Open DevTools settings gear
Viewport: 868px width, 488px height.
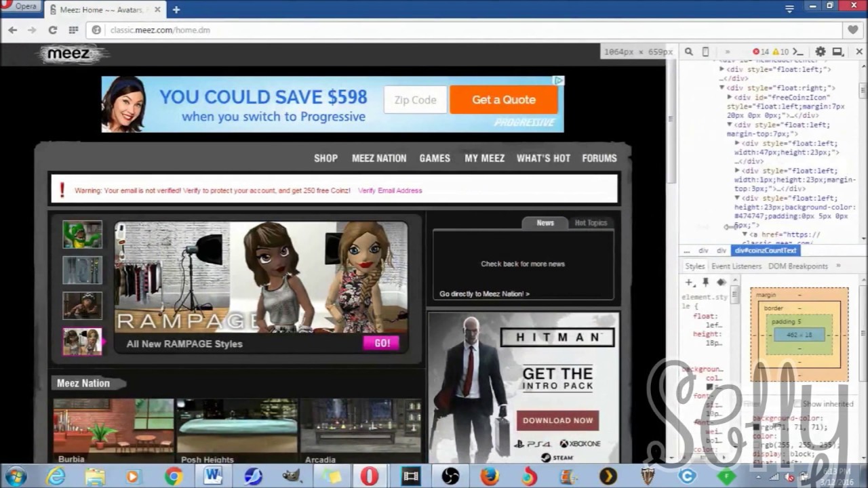pyautogui.click(x=820, y=52)
